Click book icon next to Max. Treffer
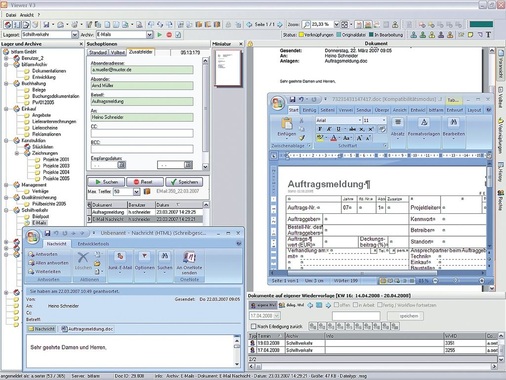506x380 pixels. 147,192
